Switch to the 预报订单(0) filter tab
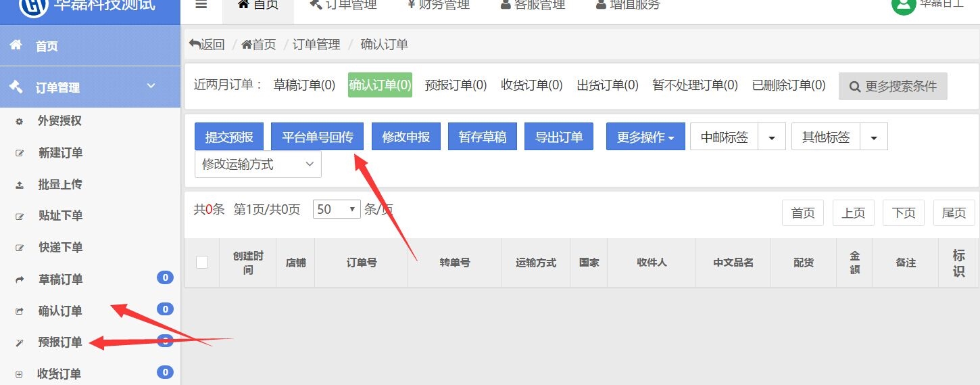The width and height of the screenshot is (980, 385). click(456, 85)
